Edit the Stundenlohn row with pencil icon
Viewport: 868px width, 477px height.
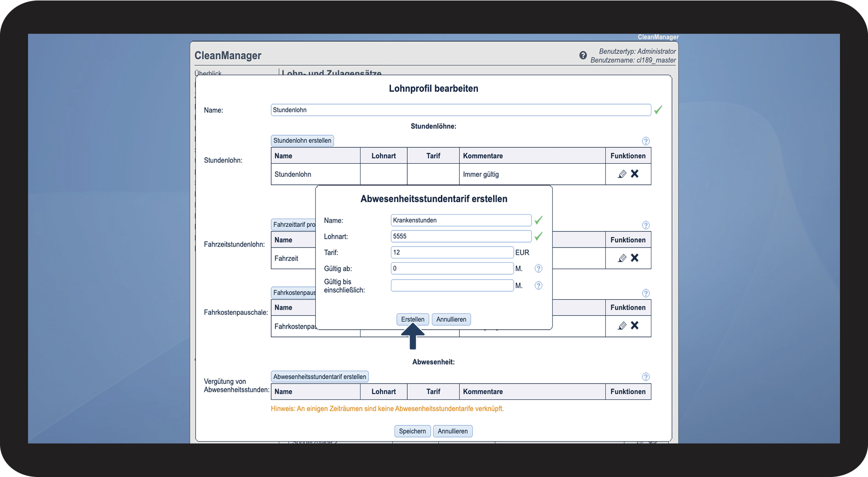pos(622,174)
